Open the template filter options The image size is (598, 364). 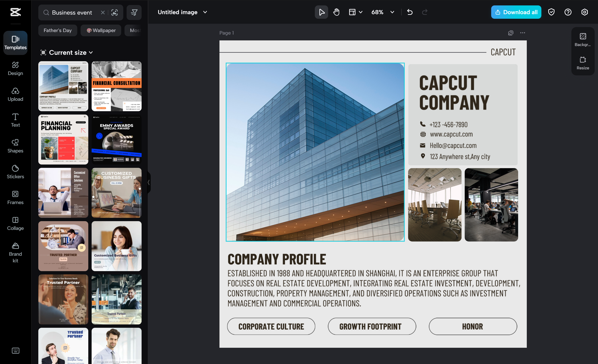coord(134,13)
